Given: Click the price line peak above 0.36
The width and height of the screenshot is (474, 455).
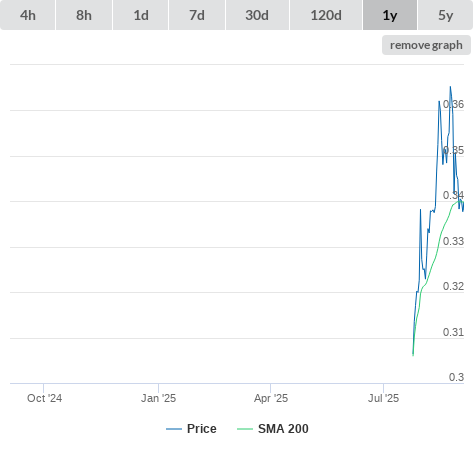Looking at the screenshot, I should (x=450, y=87).
